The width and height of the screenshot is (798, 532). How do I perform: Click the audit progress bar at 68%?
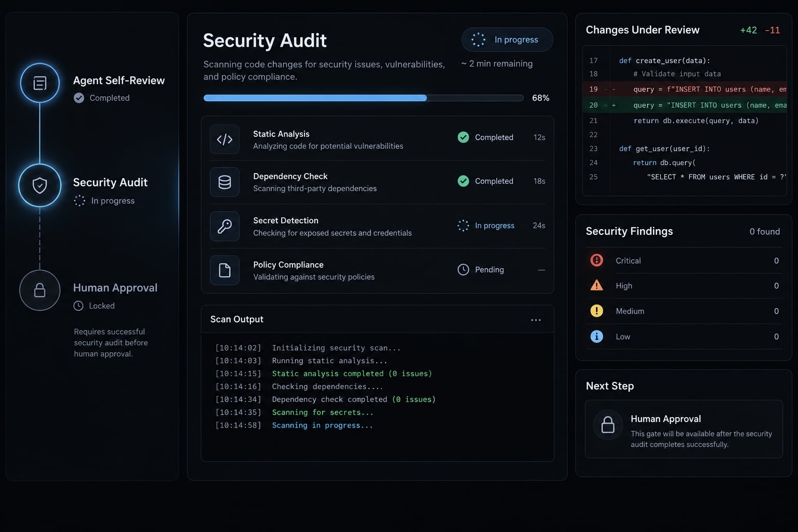point(364,98)
